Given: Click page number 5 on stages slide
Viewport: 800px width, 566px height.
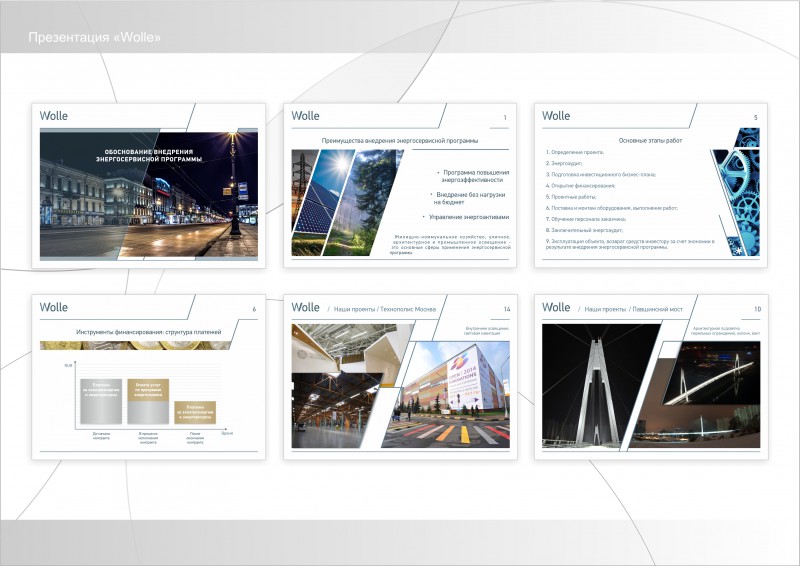Looking at the screenshot, I should pyautogui.click(x=756, y=118).
